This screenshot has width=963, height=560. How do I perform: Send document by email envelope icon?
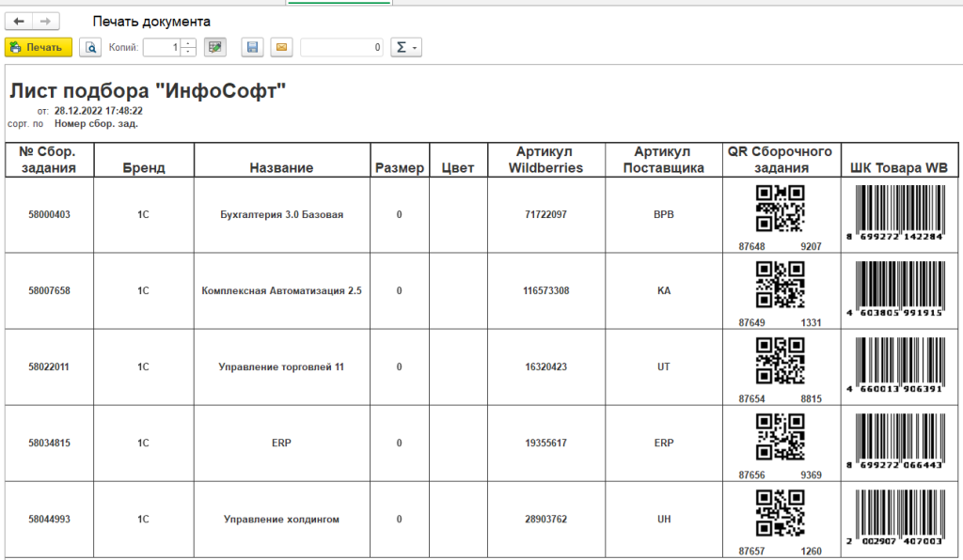pyautogui.click(x=281, y=47)
